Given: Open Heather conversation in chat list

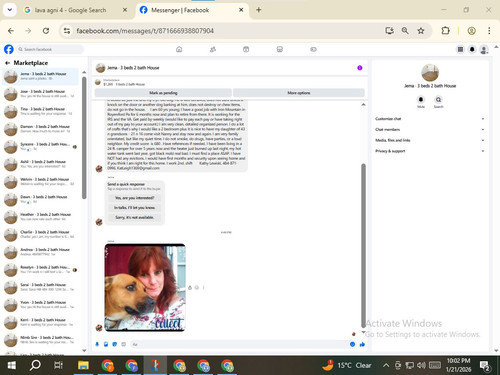Looking at the screenshot, I should click(x=41, y=217).
